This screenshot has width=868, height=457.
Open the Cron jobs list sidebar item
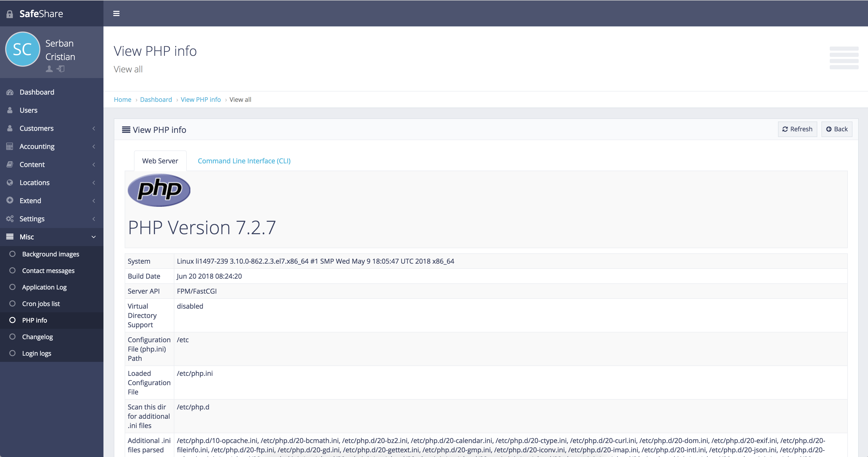[51, 304]
